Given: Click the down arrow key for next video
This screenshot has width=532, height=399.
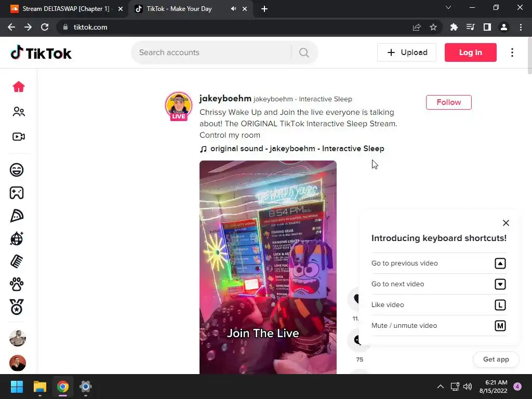Looking at the screenshot, I should coord(500,284).
